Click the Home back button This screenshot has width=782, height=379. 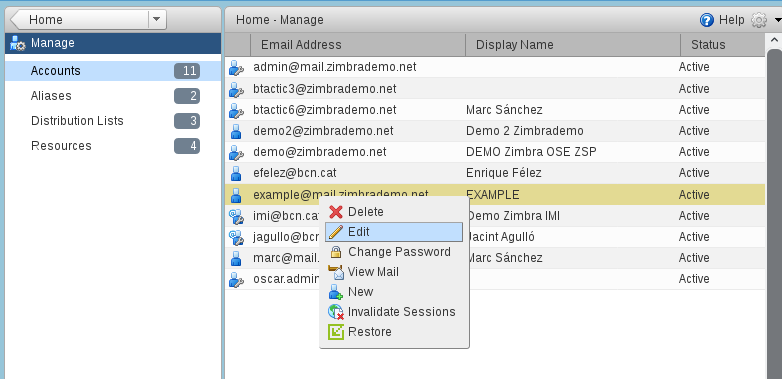click(79, 19)
